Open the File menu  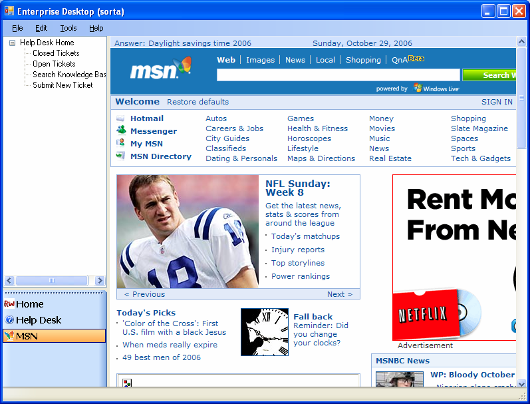[x=17, y=28]
